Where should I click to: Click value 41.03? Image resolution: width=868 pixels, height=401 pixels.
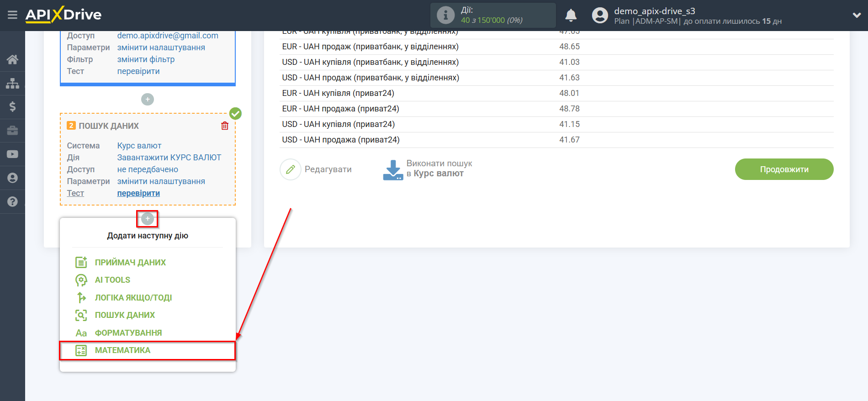click(569, 62)
